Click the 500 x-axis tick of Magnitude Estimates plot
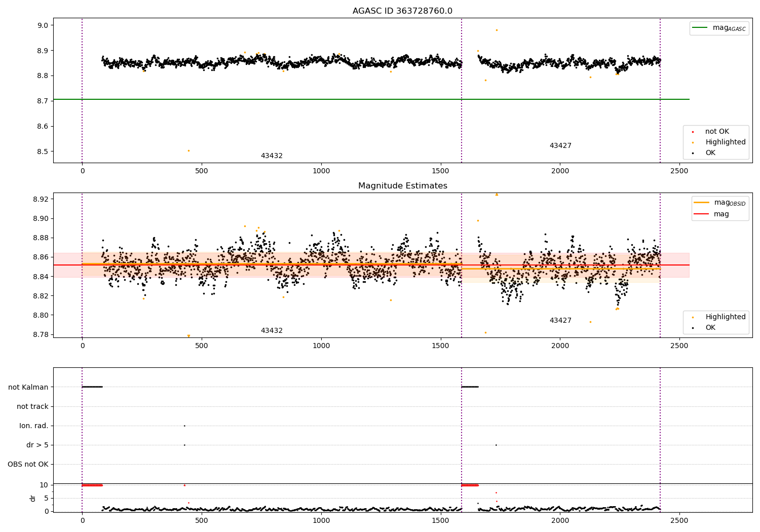The image size is (760, 532). click(x=202, y=346)
